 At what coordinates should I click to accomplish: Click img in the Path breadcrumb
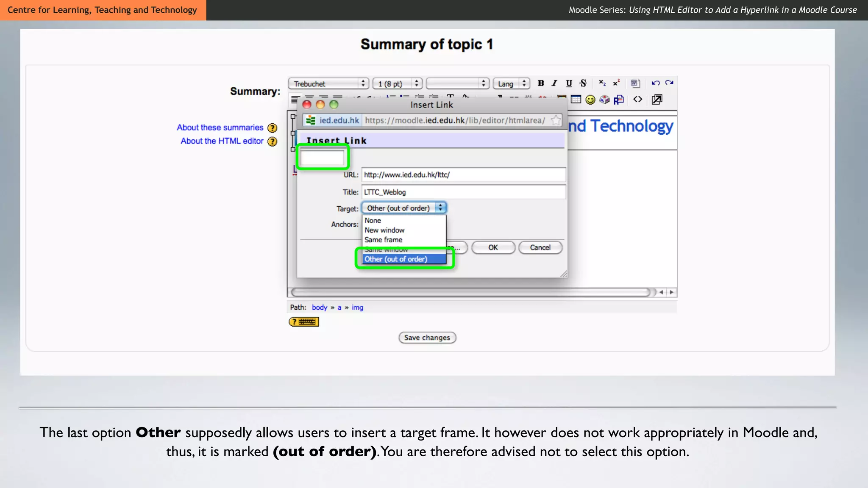click(357, 308)
